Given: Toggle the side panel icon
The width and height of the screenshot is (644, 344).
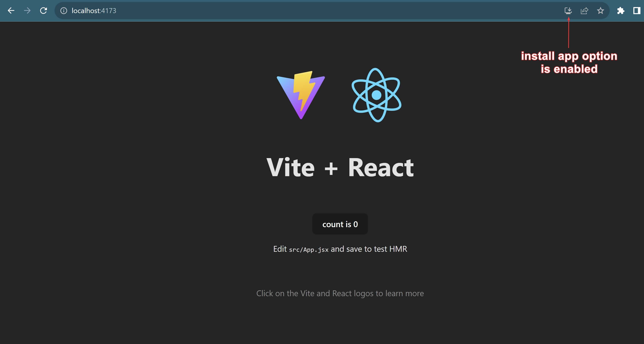Looking at the screenshot, I should 637,10.
